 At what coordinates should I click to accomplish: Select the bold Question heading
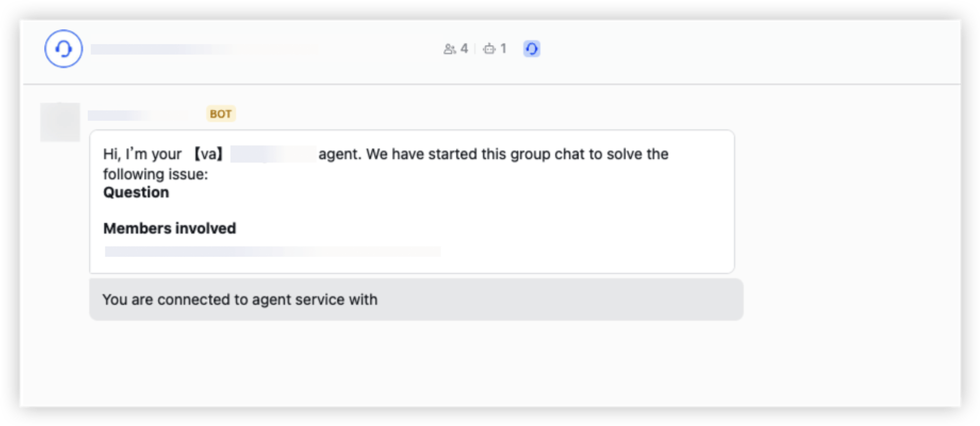[136, 193]
